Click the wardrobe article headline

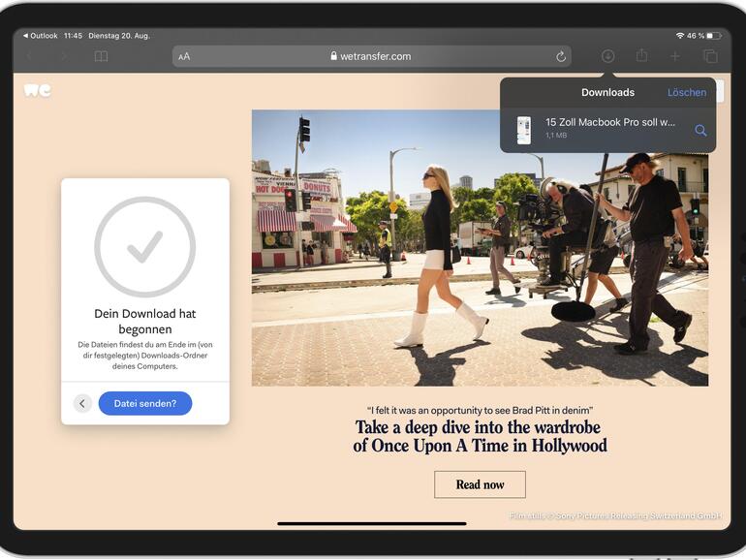click(x=480, y=436)
